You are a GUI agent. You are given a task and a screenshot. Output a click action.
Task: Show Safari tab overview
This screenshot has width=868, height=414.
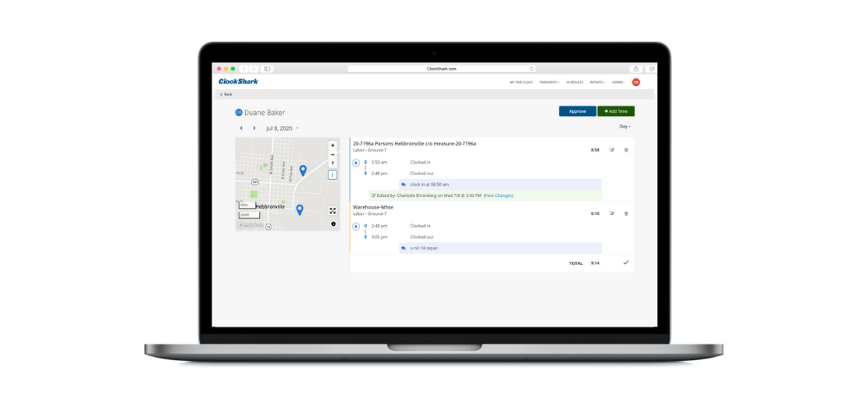tap(651, 69)
